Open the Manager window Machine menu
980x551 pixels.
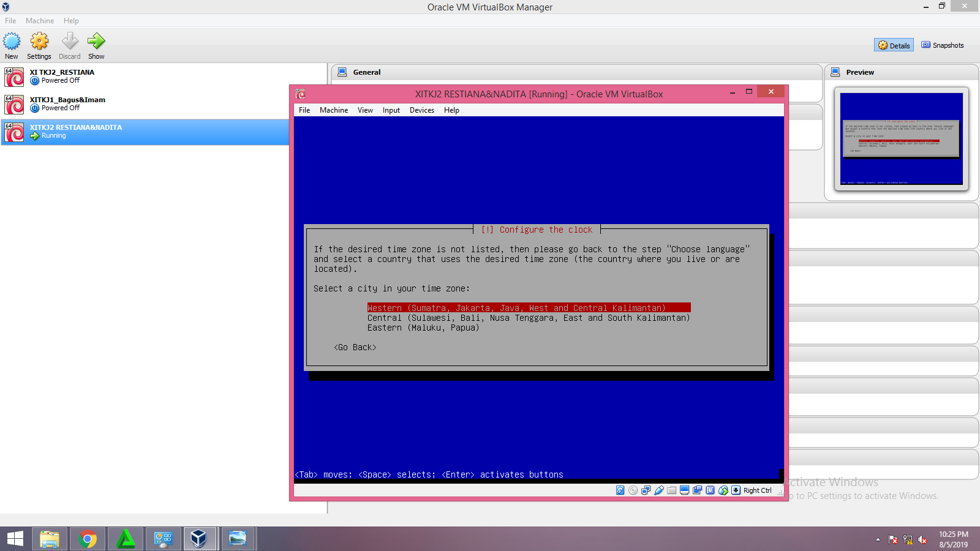coord(40,21)
